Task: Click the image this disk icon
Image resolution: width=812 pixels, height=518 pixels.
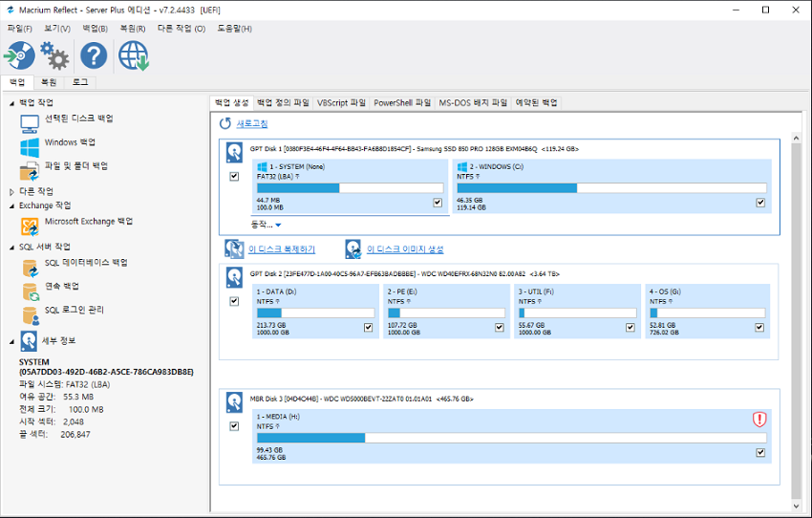Action: click(353, 248)
